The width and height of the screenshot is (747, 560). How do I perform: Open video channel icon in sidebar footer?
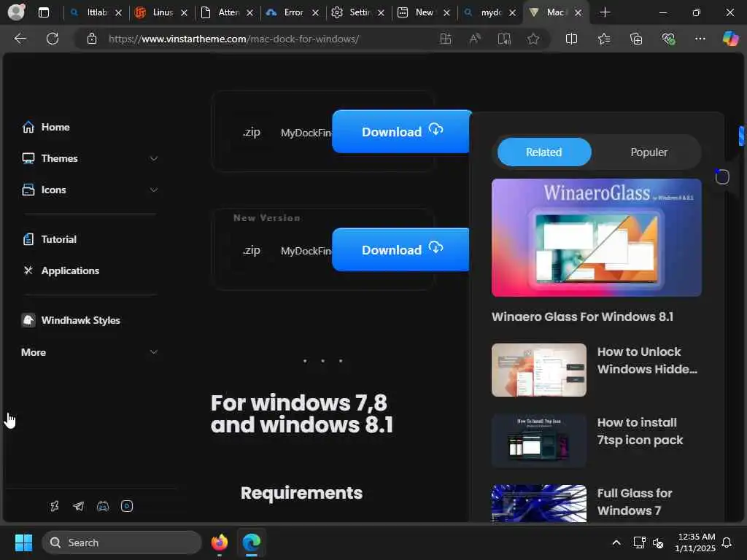pos(127,506)
